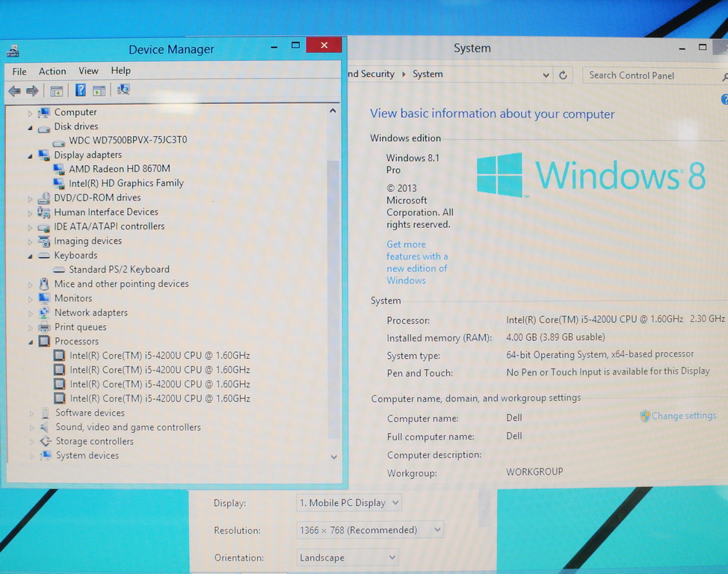The height and width of the screenshot is (574, 728).
Task: Select the 'Network adapters' tree label
Action: pyautogui.click(x=91, y=312)
